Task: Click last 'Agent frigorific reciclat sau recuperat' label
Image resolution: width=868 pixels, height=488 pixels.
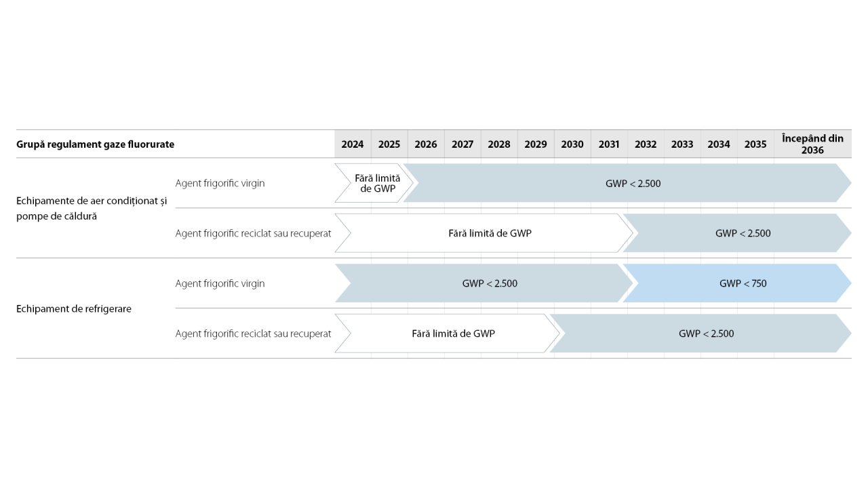Action: pyautogui.click(x=254, y=333)
